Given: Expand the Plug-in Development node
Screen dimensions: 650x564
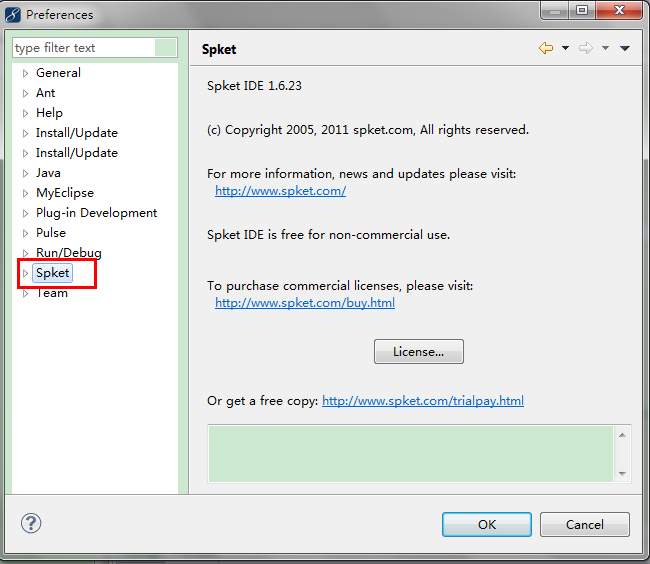Looking at the screenshot, I should click(x=25, y=213).
